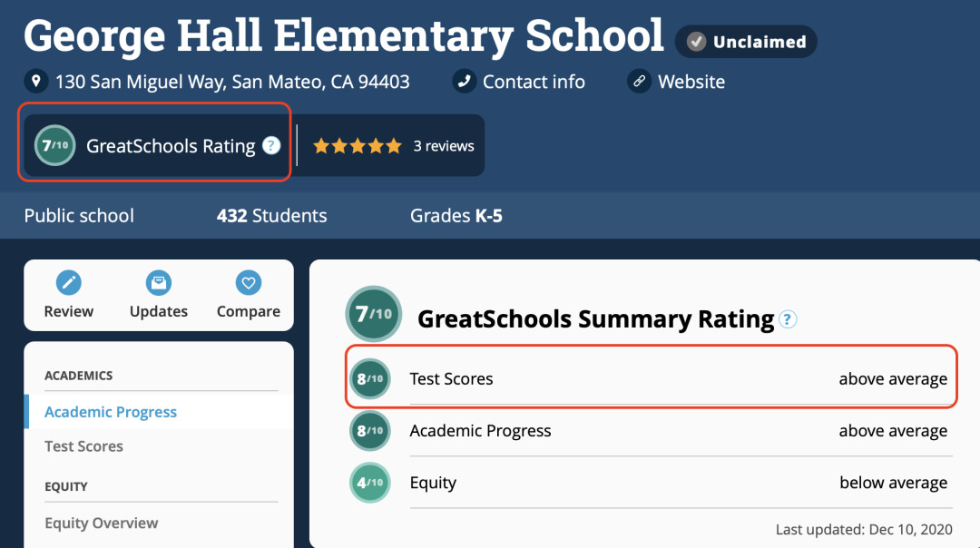This screenshot has height=548, width=980.
Task: Click the 432 Students count
Action: click(272, 216)
